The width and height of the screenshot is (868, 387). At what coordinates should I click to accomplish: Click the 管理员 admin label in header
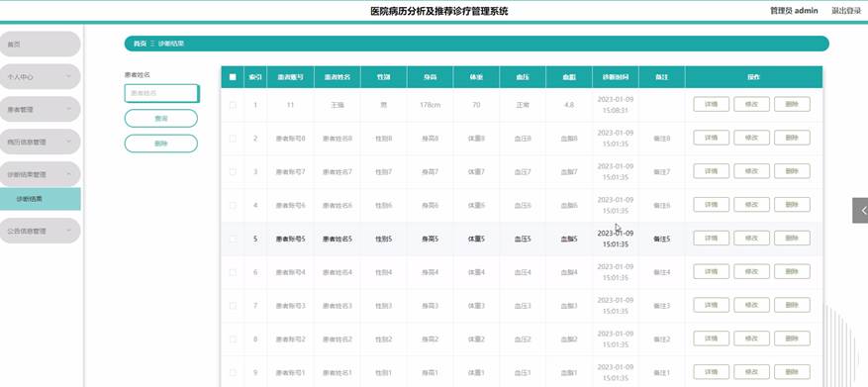(x=794, y=11)
